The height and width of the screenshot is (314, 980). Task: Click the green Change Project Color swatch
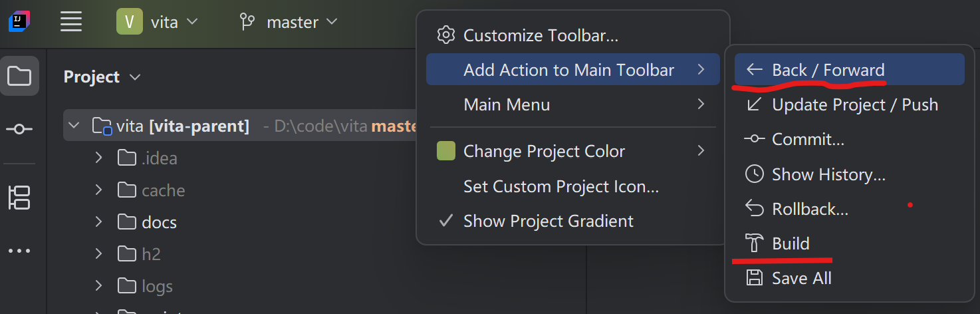(445, 151)
